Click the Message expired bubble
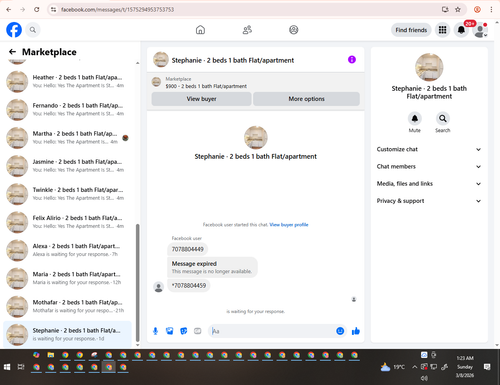Viewport: 500px width, 385px height. 212,267
